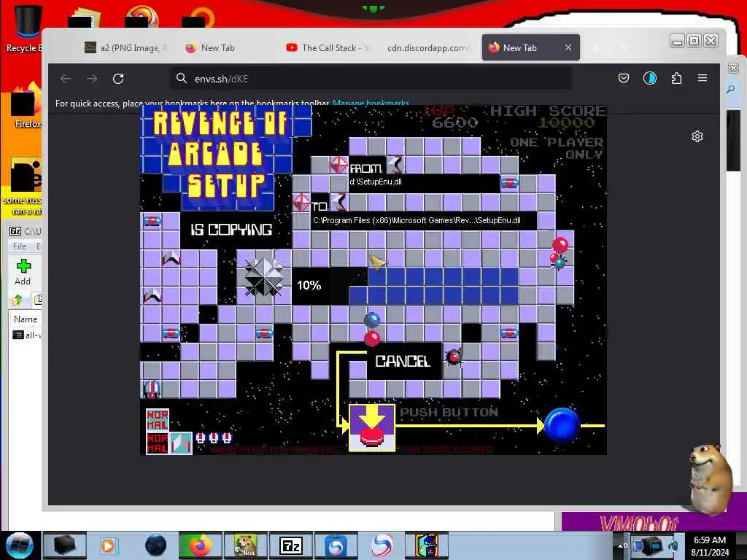Click the spiky silver star icon

pos(263,276)
